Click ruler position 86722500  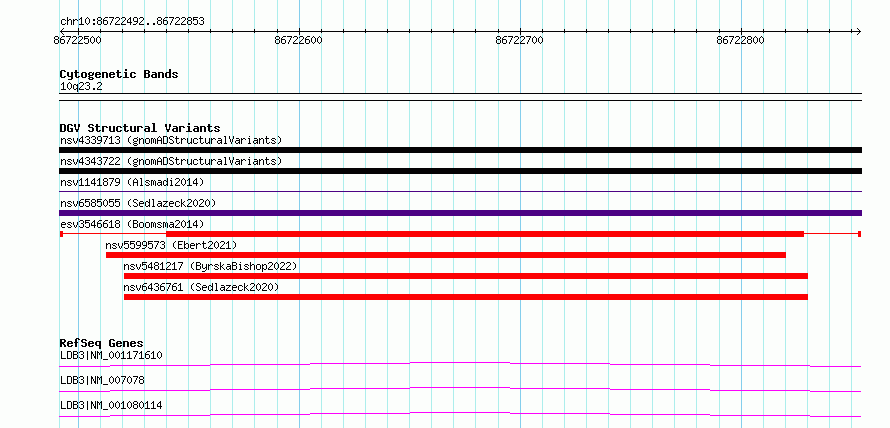[x=78, y=40]
